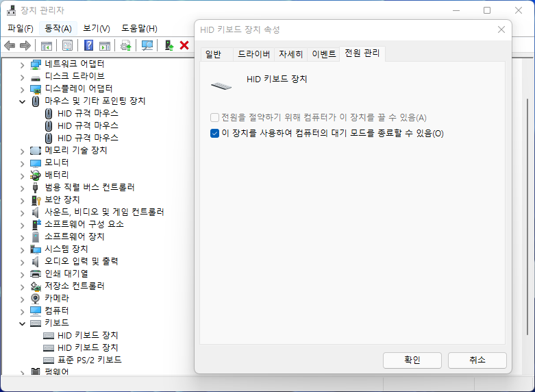Viewport: 535px width, 392px height.
Task: Click the gear Add drivers toolbar icon
Action: pos(126,45)
